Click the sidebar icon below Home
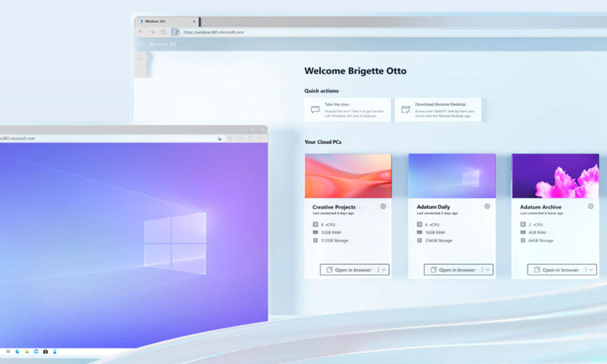Viewport: 607px width, 364px height. (140, 71)
